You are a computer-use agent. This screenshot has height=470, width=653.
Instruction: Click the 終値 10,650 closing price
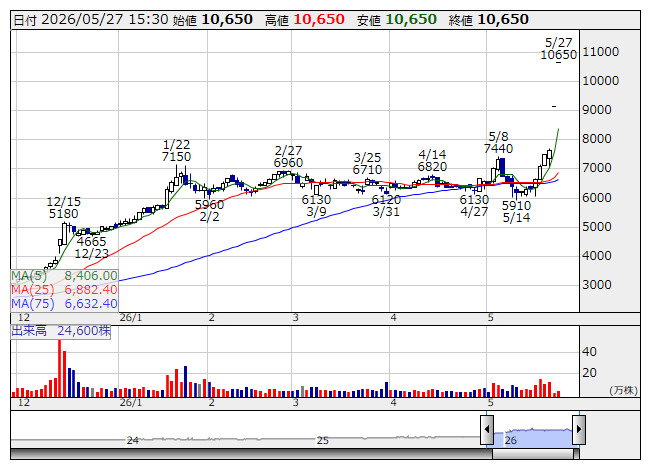(x=489, y=20)
